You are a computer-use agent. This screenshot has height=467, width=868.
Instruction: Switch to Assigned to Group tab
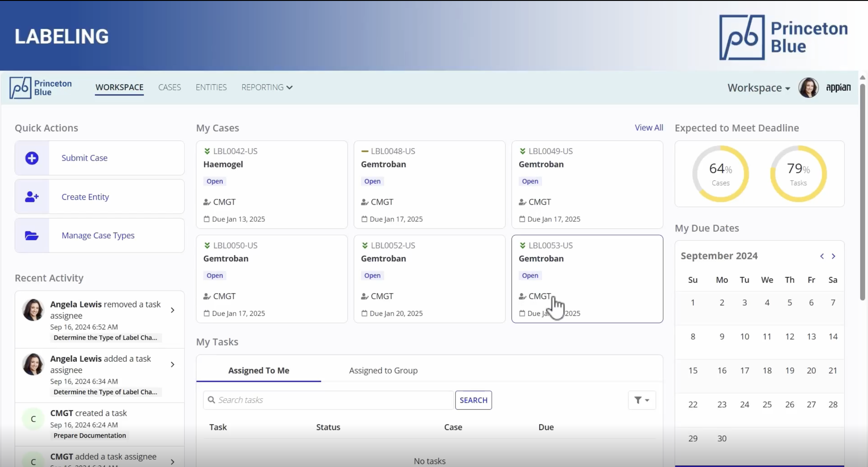click(383, 370)
